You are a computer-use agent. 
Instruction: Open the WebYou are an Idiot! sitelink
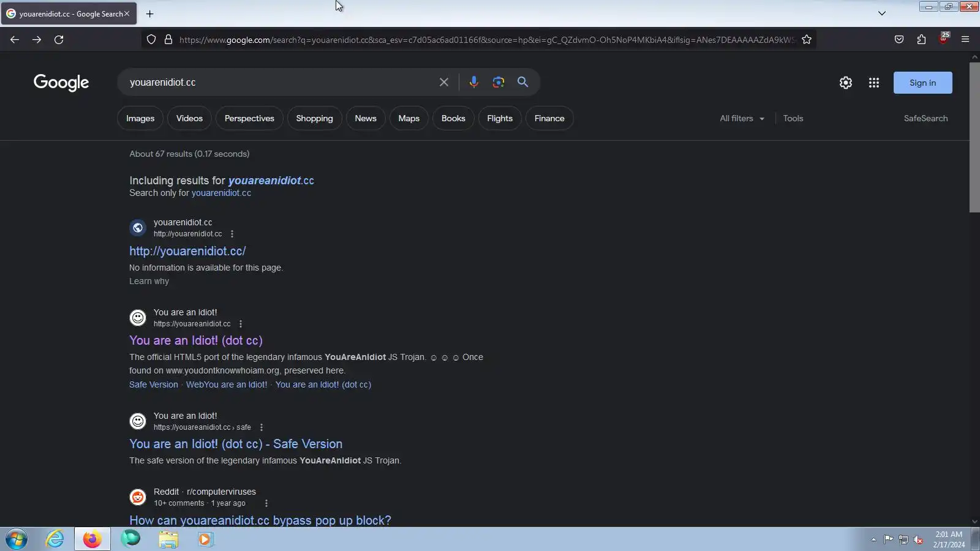point(227,384)
